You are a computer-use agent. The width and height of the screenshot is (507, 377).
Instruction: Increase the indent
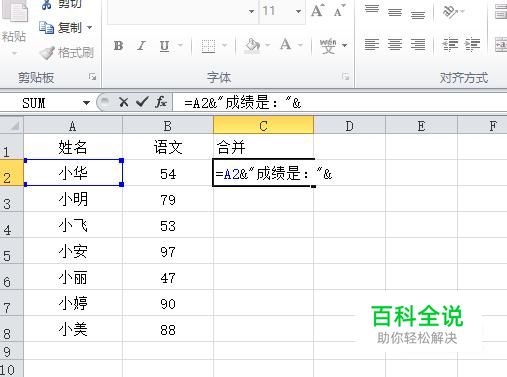tap(472, 45)
